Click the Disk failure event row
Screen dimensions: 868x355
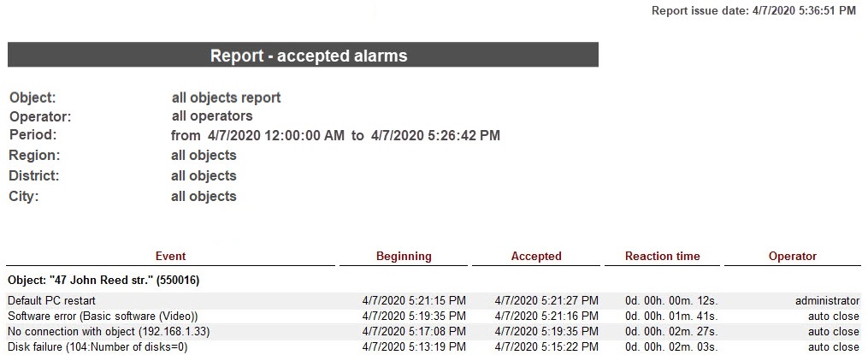pos(97,347)
